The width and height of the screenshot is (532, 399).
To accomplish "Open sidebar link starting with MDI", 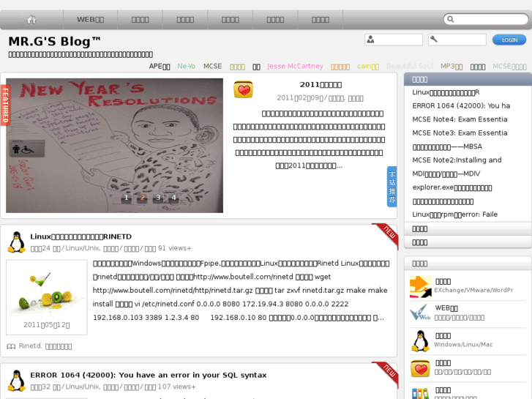I will [446, 174].
